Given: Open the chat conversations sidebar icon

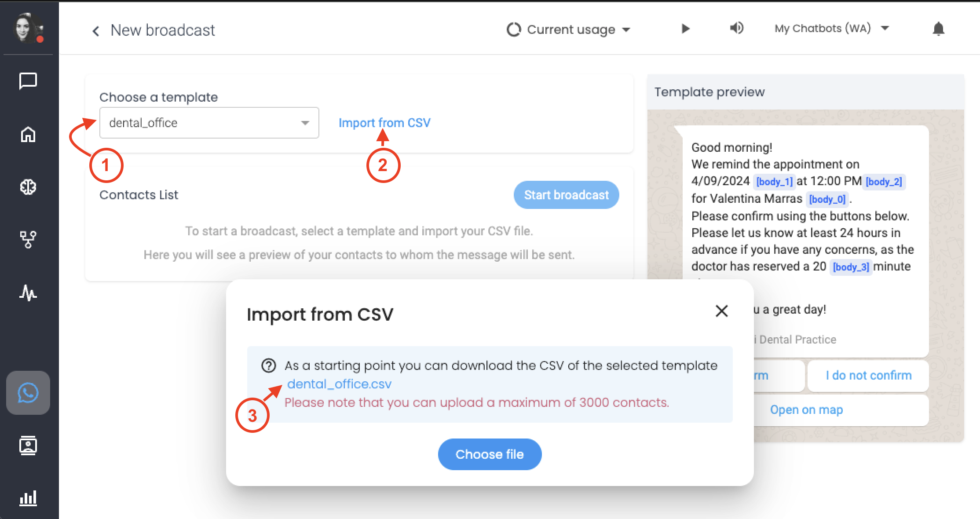Looking at the screenshot, I should 28,81.
